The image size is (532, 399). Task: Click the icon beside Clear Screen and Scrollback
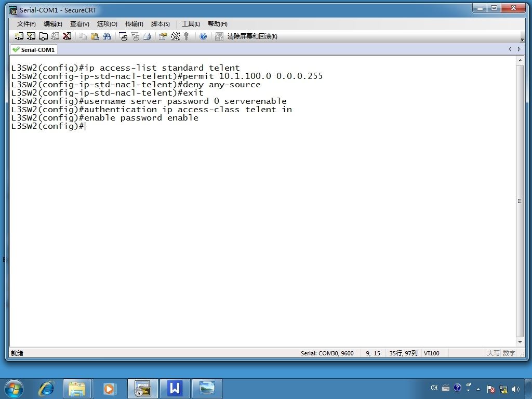pyautogui.click(x=219, y=36)
